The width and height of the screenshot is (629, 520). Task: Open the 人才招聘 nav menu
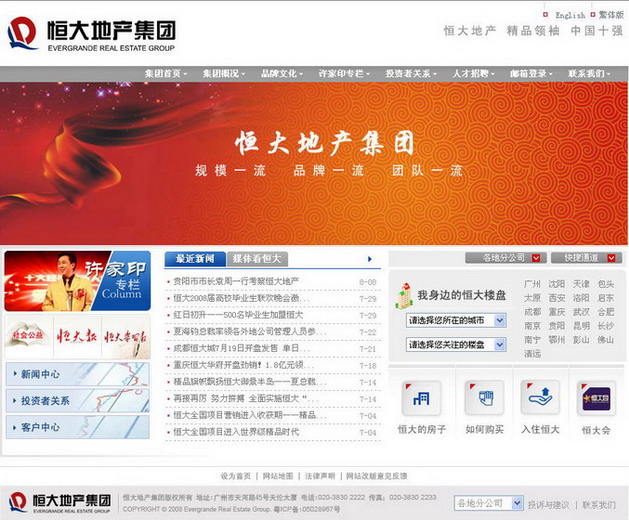(473, 74)
